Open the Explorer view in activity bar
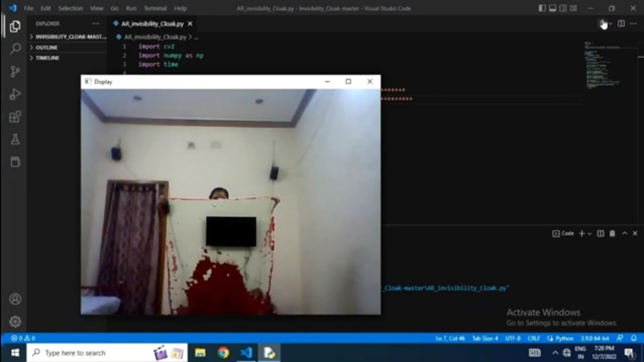This screenshot has width=644, height=362. tap(15, 27)
